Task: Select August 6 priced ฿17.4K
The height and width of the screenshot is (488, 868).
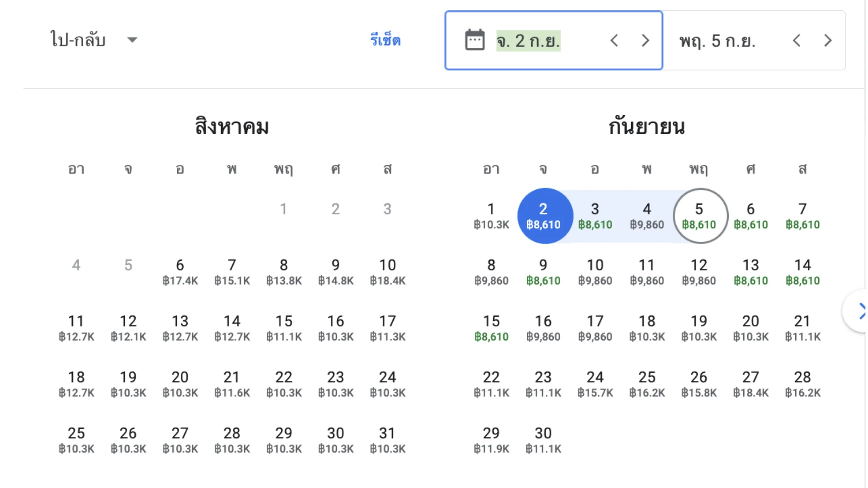Action: pyautogui.click(x=180, y=272)
